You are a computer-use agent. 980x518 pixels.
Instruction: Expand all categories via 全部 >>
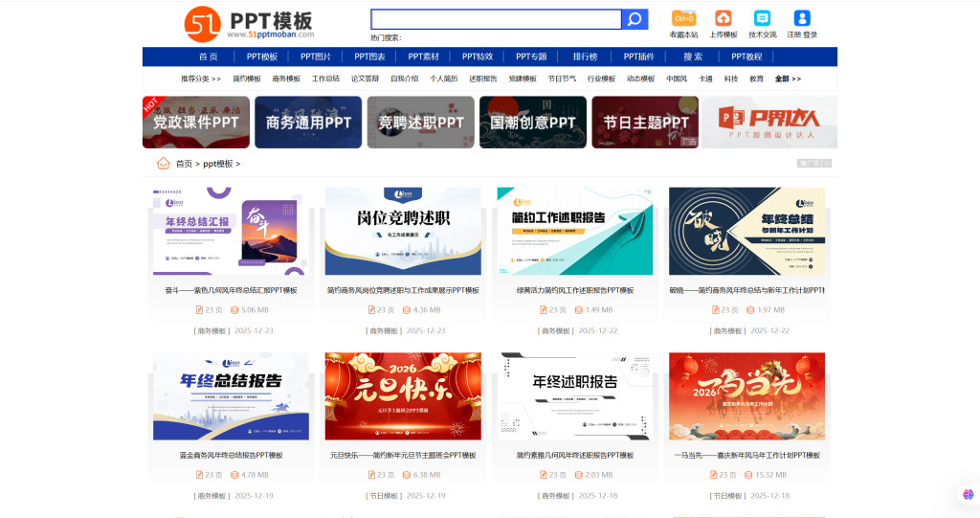click(788, 79)
